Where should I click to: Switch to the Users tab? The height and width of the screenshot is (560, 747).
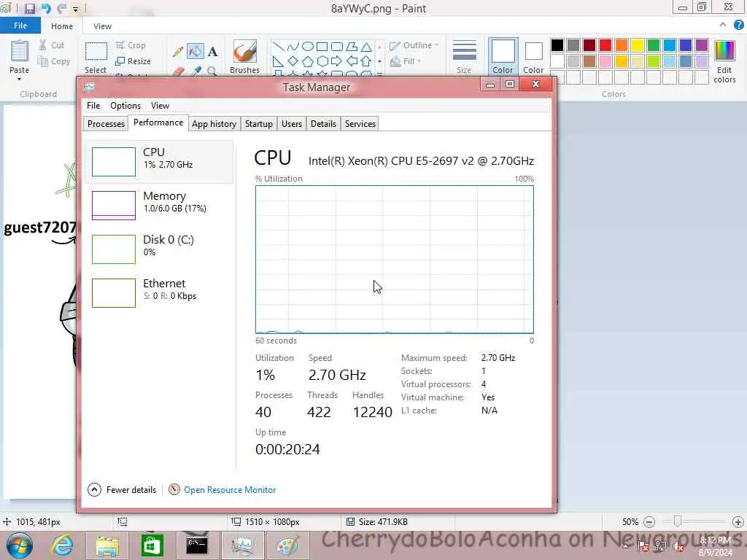click(292, 124)
